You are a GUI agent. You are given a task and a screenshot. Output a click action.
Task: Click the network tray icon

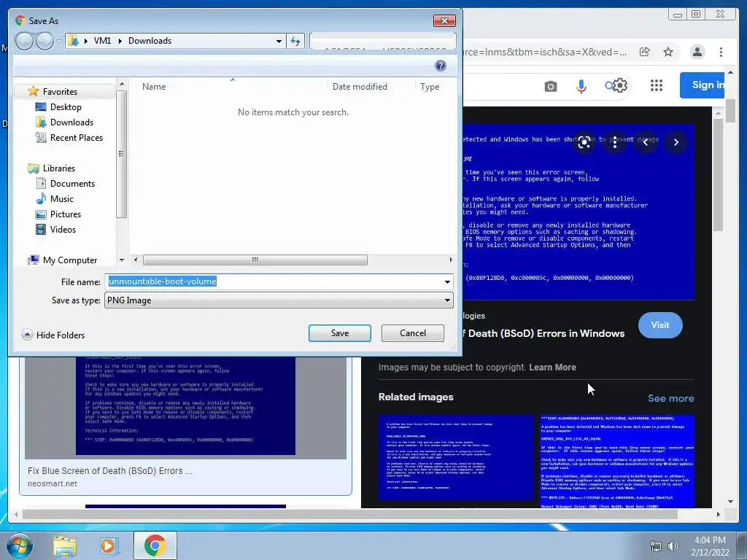pyautogui.click(x=656, y=546)
